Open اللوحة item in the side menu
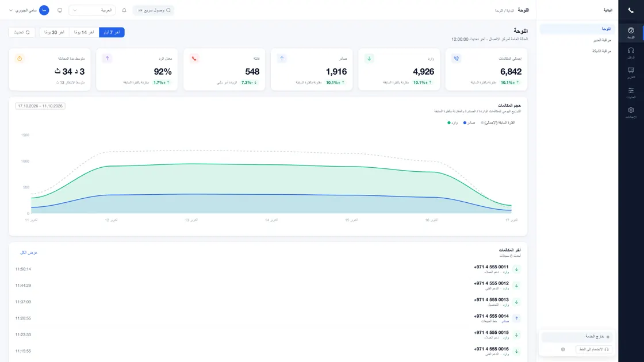 (577, 29)
